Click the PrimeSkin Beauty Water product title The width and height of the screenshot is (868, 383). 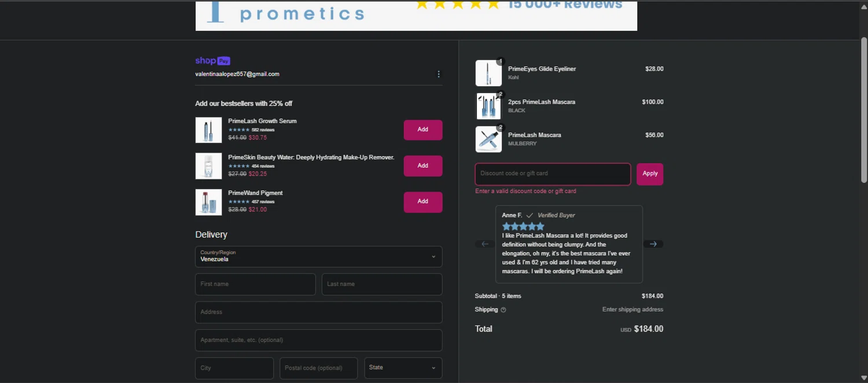[x=311, y=157]
